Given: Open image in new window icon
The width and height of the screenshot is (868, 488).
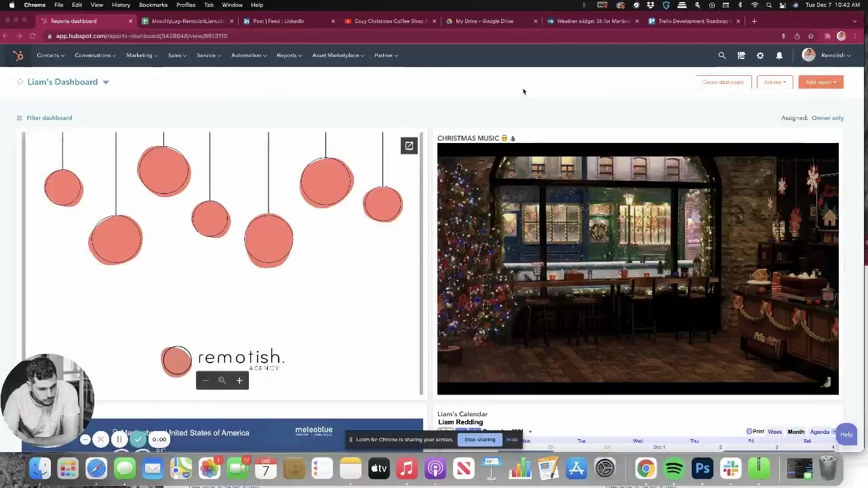Looking at the screenshot, I should click(409, 146).
